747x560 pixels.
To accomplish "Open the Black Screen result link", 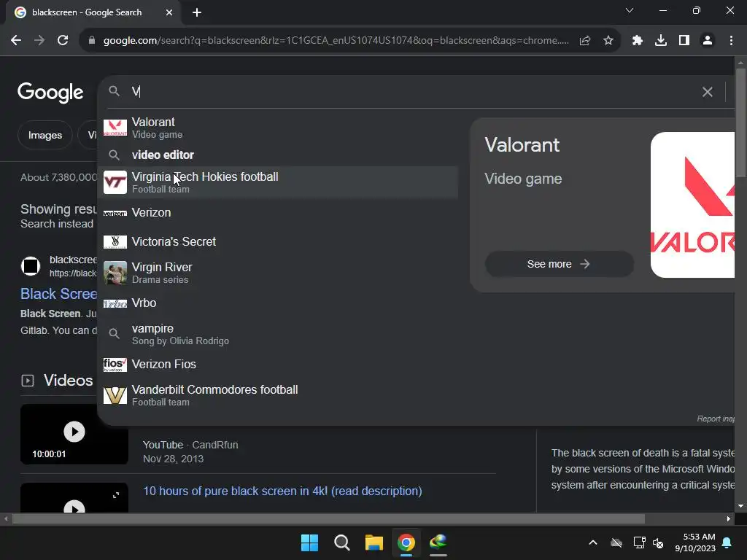I will pyautogui.click(x=58, y=294).
